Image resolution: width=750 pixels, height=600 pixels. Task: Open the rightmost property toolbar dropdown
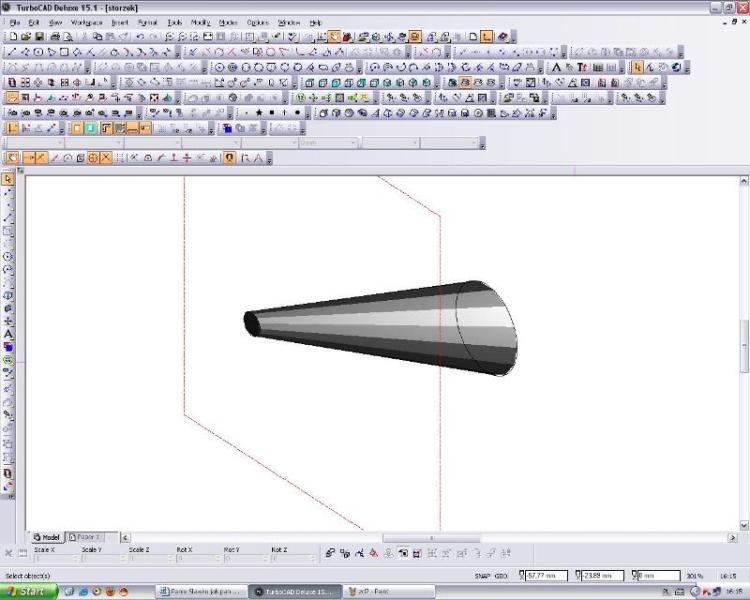(448, 143)
